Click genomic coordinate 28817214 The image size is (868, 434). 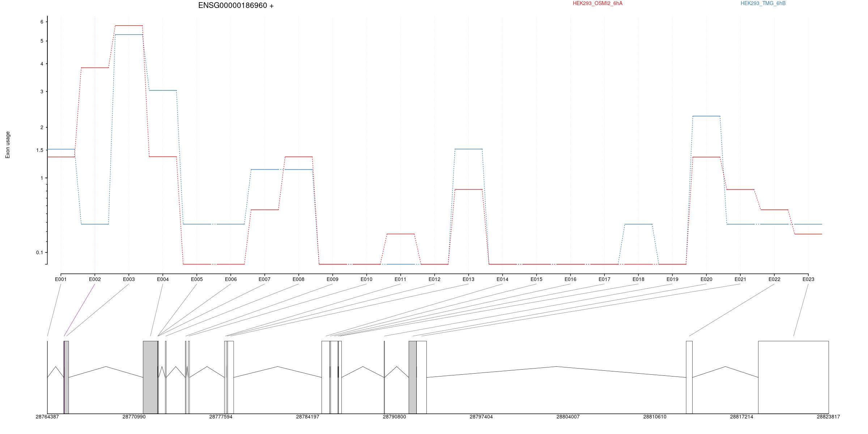[741, 417]
